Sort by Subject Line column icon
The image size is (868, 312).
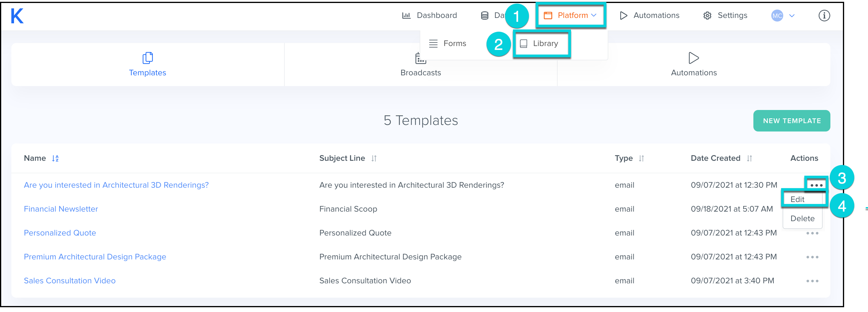pyautogui.click(x=374, y=158)
